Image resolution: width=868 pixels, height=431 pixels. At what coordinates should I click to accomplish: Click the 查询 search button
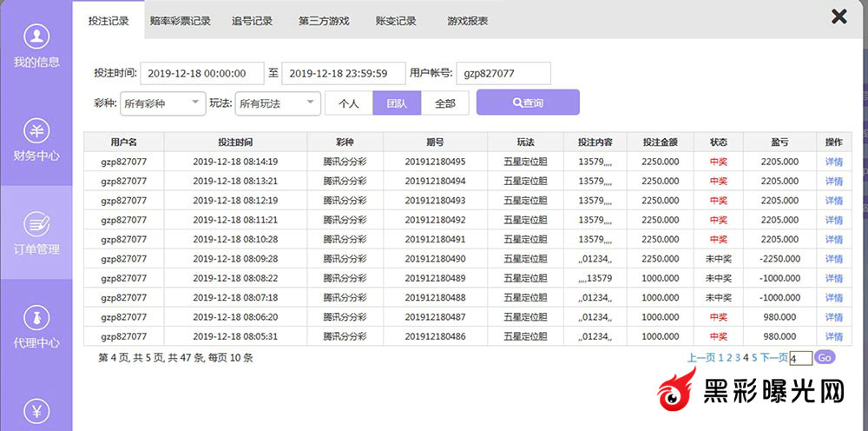528,103
